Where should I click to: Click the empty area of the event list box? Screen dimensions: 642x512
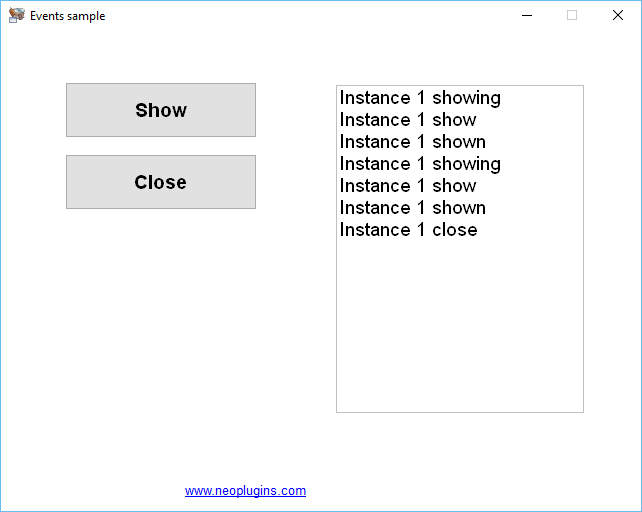[460, 328]
